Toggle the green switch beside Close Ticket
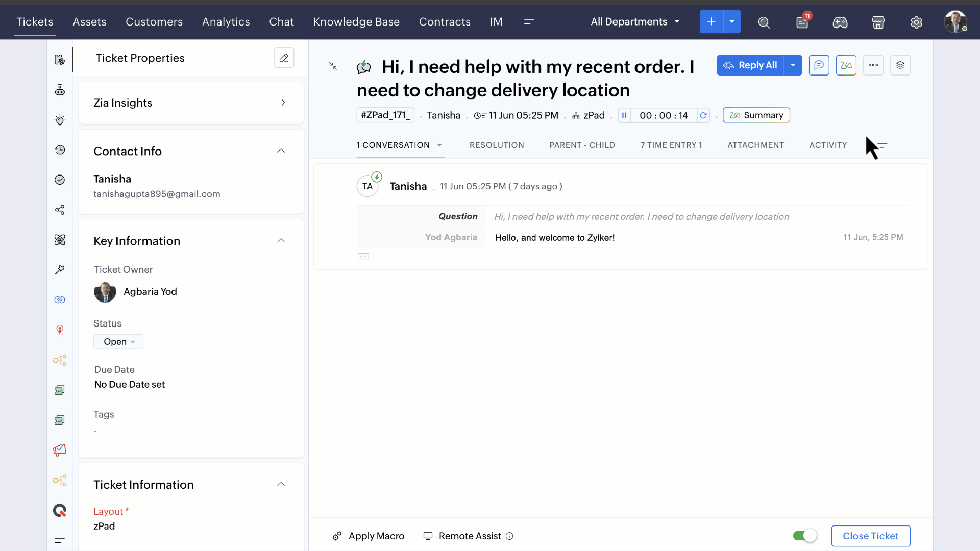The image size is (980, 551). click(804, 536)
